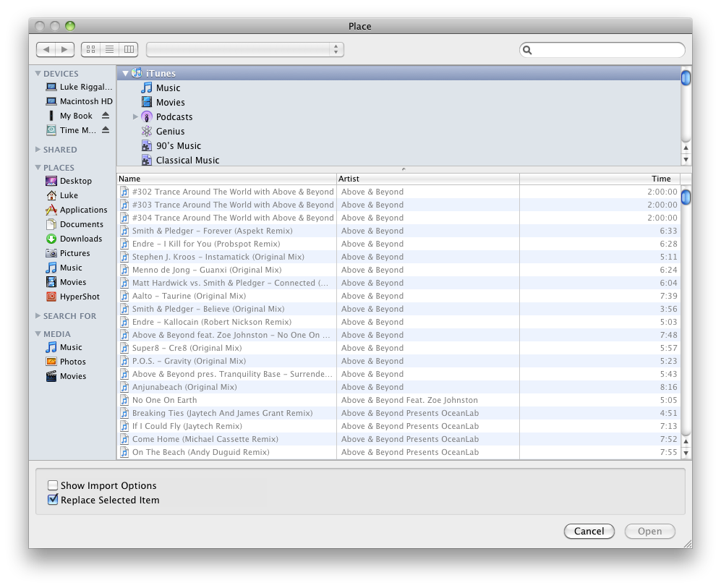Open the Luke home folder
Viewport: 721px width, 588px height.
tap(62, 195)
